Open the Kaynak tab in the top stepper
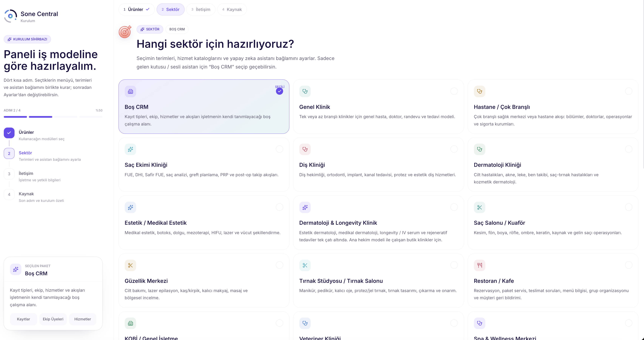The image size is (644, 340). pyautogui.click(x=232, y=9)
